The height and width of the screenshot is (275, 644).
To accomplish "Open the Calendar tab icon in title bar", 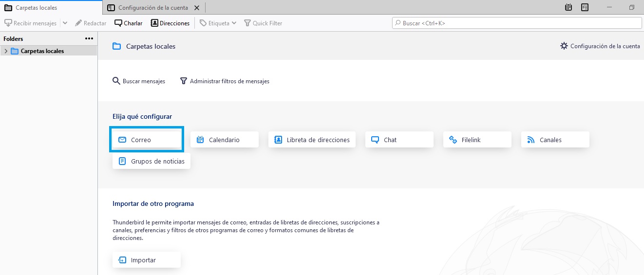I will 568,7.
